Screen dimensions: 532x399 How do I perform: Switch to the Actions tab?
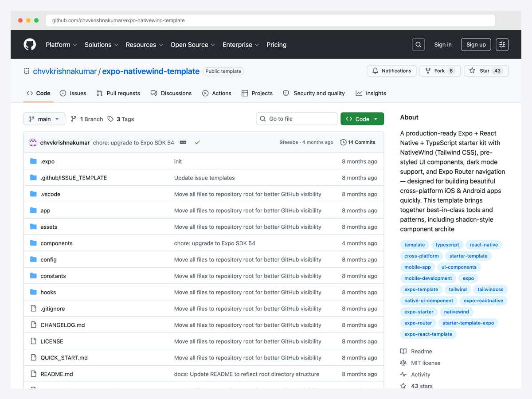point(217,93)
